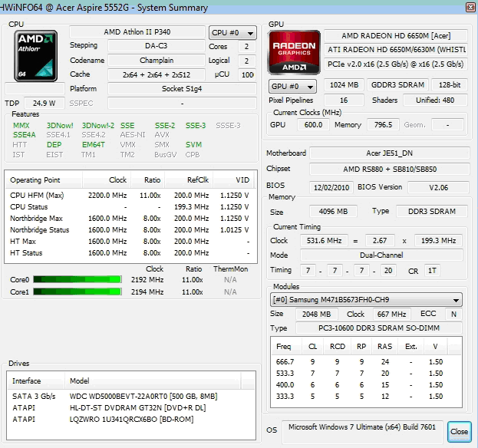
Task: Click the Radeon Graphics logo
Action: (292, 52)
